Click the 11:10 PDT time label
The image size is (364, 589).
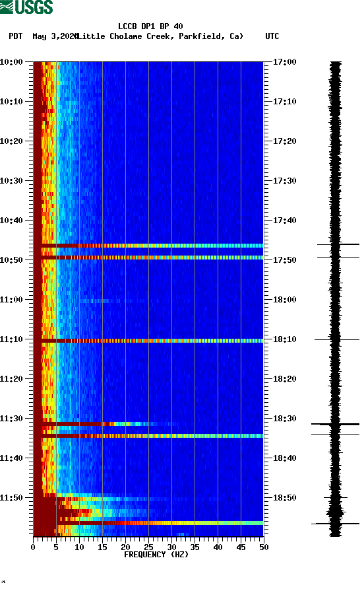tap(11, 339)
